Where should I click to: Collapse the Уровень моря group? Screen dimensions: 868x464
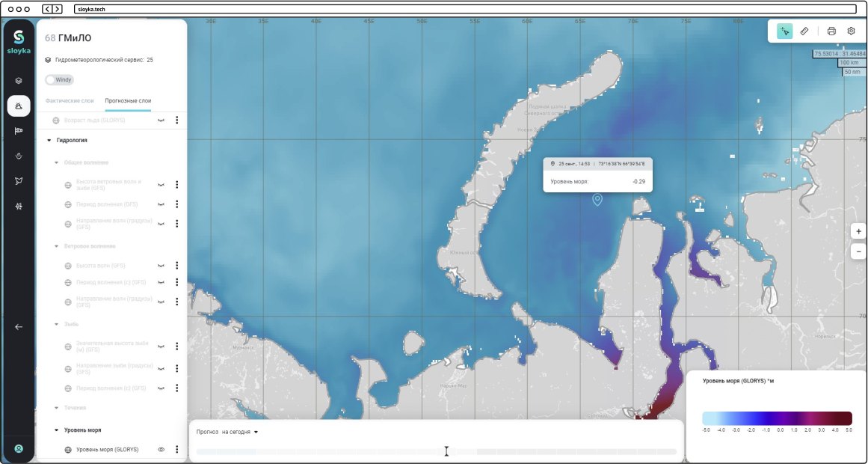(x=56, y=430)
